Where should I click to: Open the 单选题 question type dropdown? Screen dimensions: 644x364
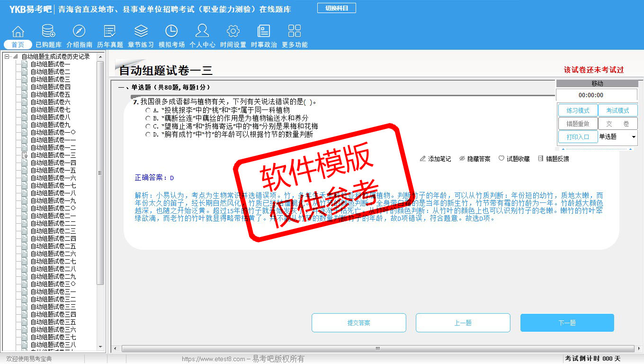634,137
